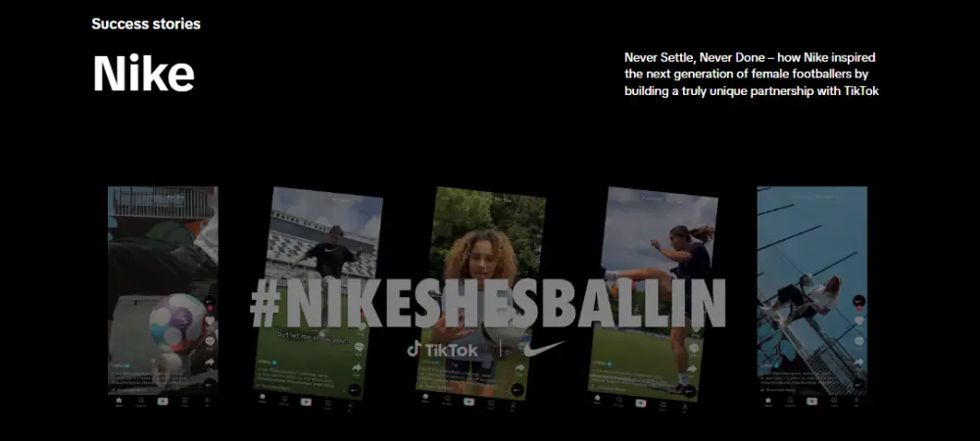Tap Nike sound disc on curly-haired girl video

tap(517, 390)
